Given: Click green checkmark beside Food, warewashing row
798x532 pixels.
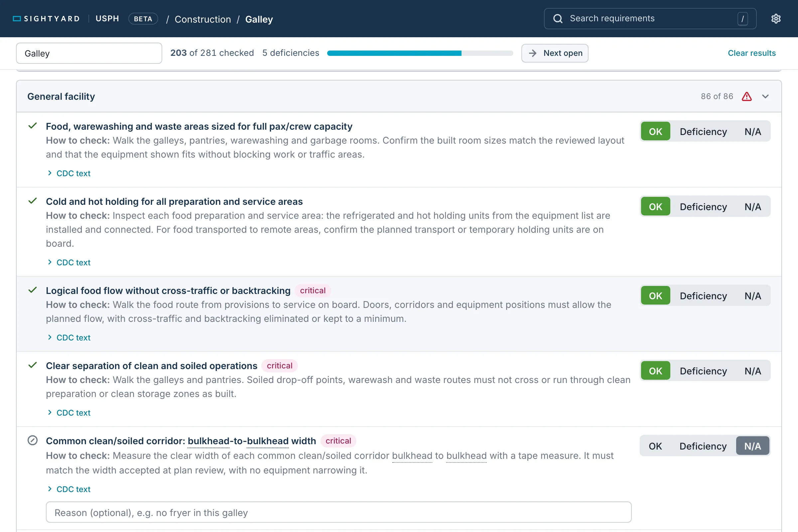Looking at the screenshot, I should 33,126.
